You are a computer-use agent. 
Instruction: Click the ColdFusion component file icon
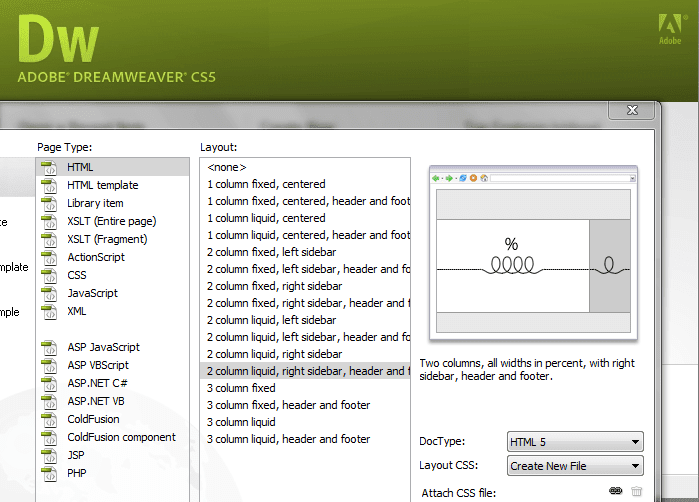click(x=49, y=437)
